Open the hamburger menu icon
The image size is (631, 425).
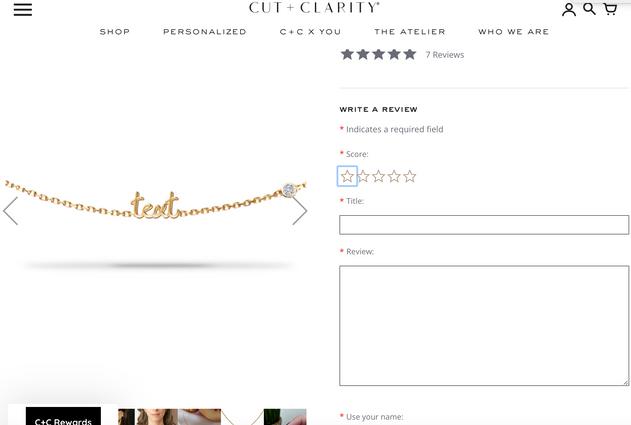[23, 9]
